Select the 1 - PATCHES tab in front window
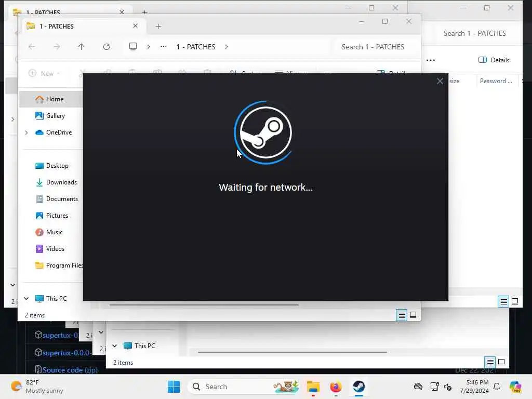 (x=84, y=26)
